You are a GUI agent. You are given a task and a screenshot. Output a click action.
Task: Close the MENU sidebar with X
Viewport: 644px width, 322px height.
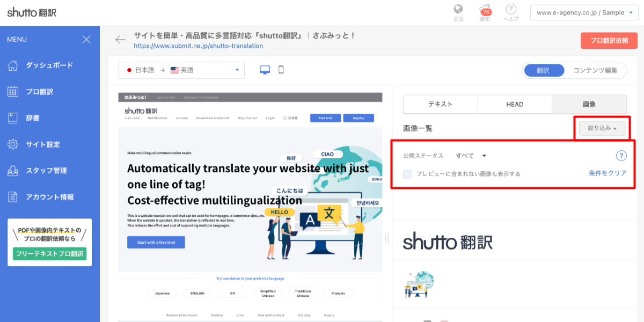86,39
